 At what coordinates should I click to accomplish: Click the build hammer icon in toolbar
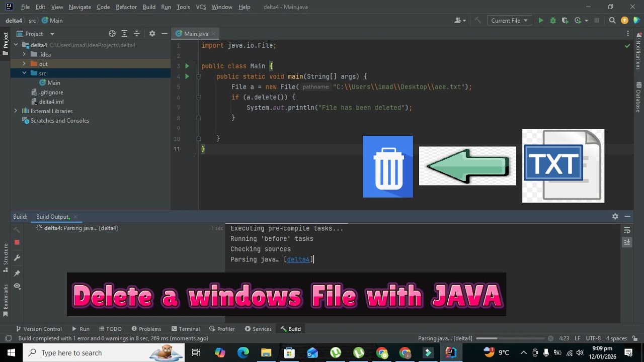coord(478,21)
